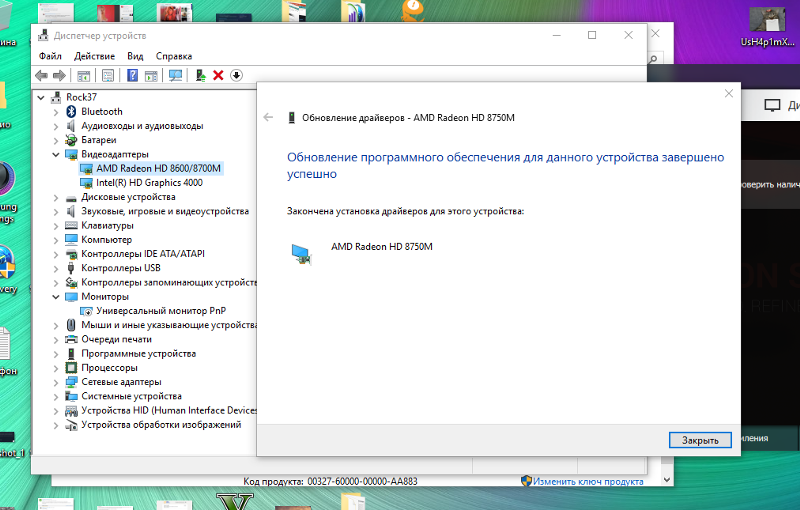Click the Scan for hardware changes monitor icon
800x510 pixels.
(x=175, y=76)
